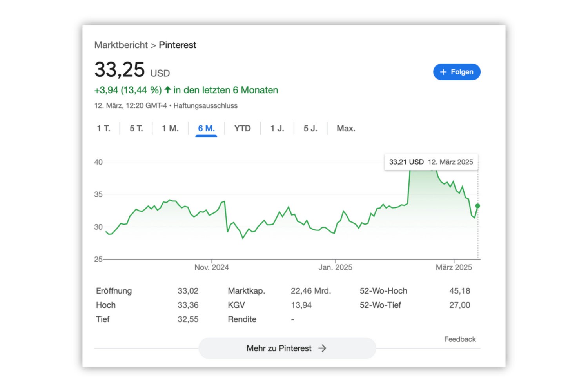The height and width of the screenshot is (392, 588).
Task: Click the Tief value 32,55
Action: click(188, 319)
